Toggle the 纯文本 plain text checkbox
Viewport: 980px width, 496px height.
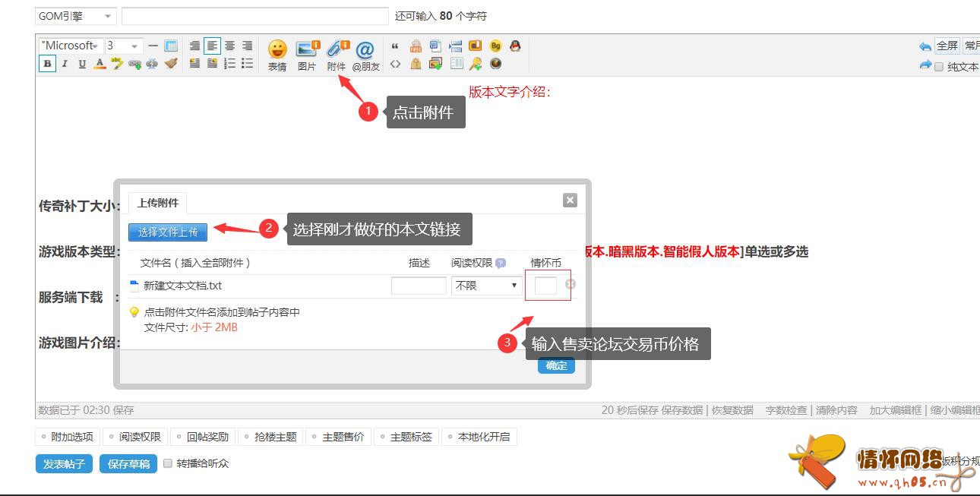point(939,67)
